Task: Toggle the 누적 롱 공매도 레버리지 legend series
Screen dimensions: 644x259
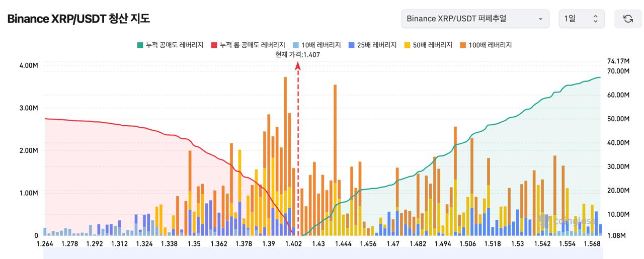Action: [x=248, y=45]
